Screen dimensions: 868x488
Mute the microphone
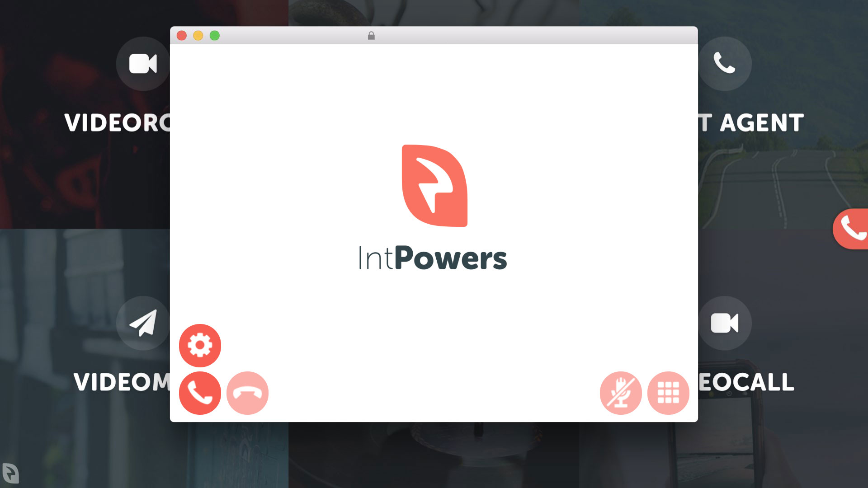(621, 393)
